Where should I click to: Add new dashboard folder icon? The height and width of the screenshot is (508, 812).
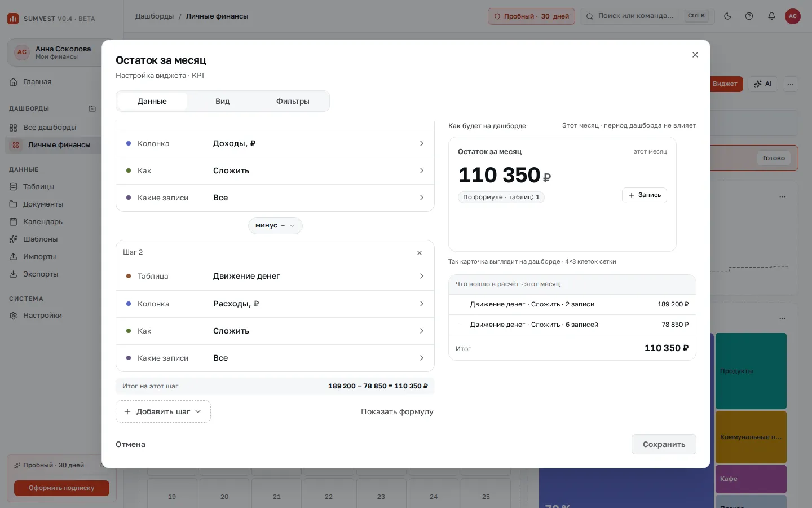coord(92,108)
